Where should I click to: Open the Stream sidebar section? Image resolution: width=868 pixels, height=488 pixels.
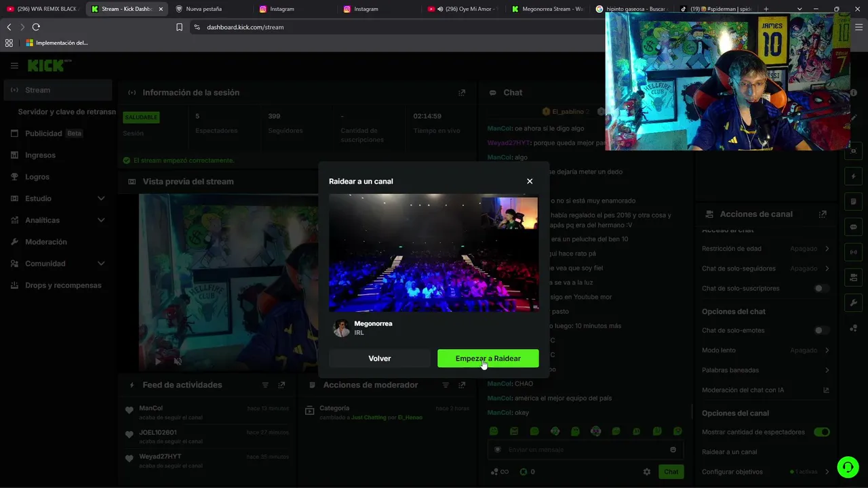(58, 90)
